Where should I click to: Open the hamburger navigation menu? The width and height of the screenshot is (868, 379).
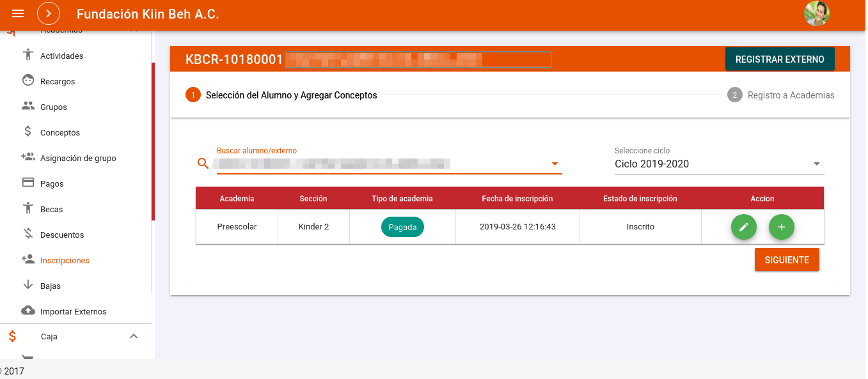tap(18, 13)
